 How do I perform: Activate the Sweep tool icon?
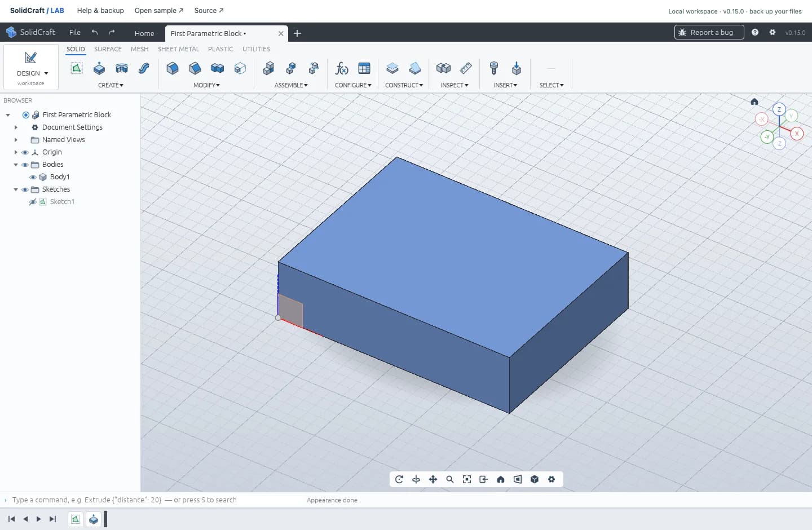pyautogui.click(x=144, y=68)
